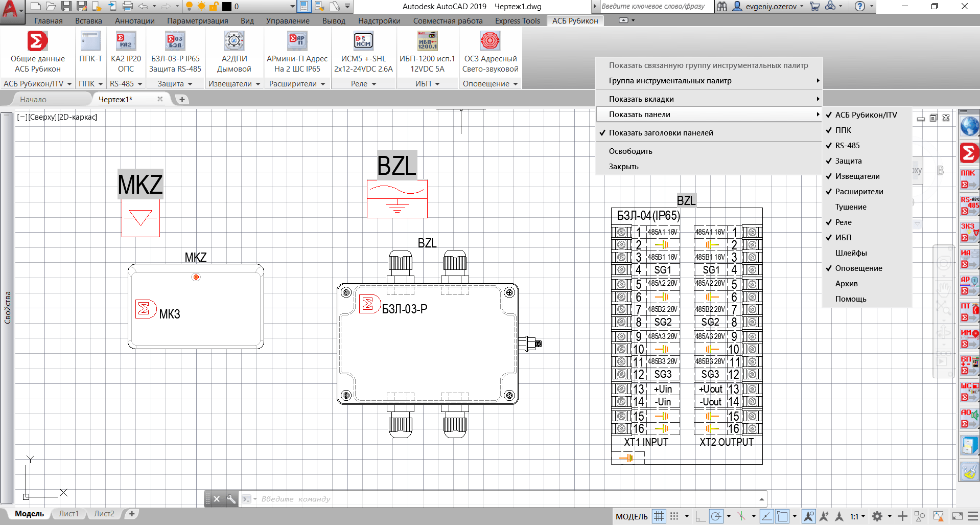
Task: Insert Общие данные АСБ Рубикон block
Action: (x=37, y=52)
